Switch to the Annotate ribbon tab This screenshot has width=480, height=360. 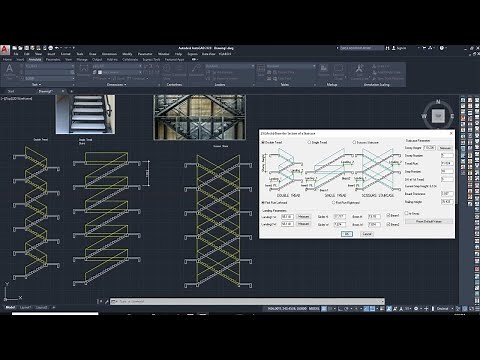coord(35,59)
